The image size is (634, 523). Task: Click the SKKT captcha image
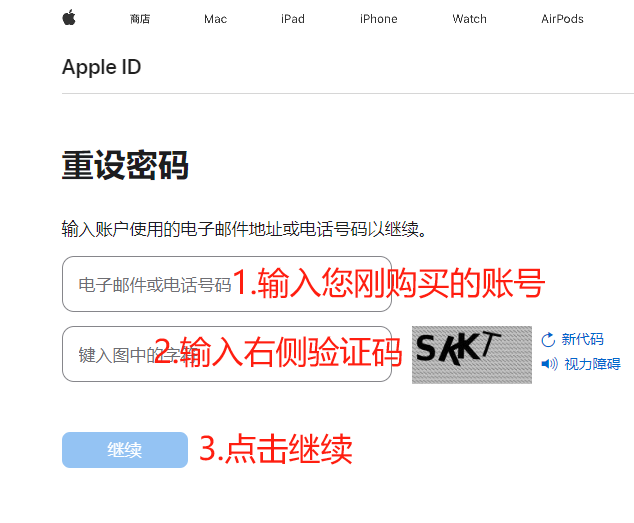click(472, 355)
